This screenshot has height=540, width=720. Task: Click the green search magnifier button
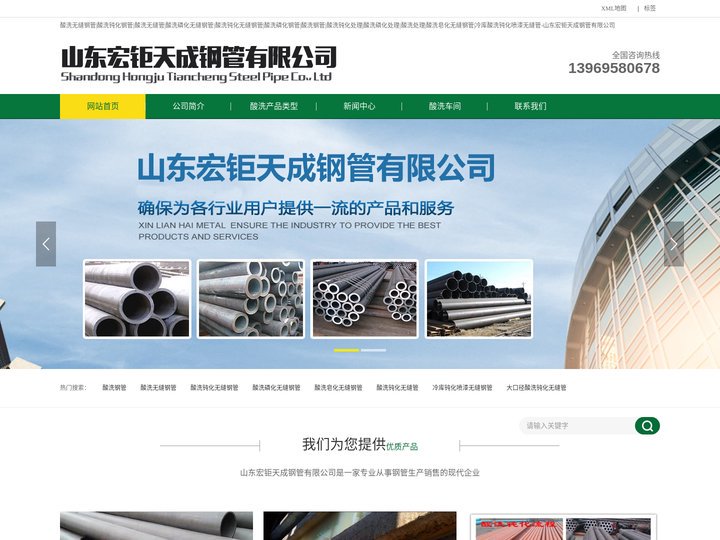click(647, 426)
